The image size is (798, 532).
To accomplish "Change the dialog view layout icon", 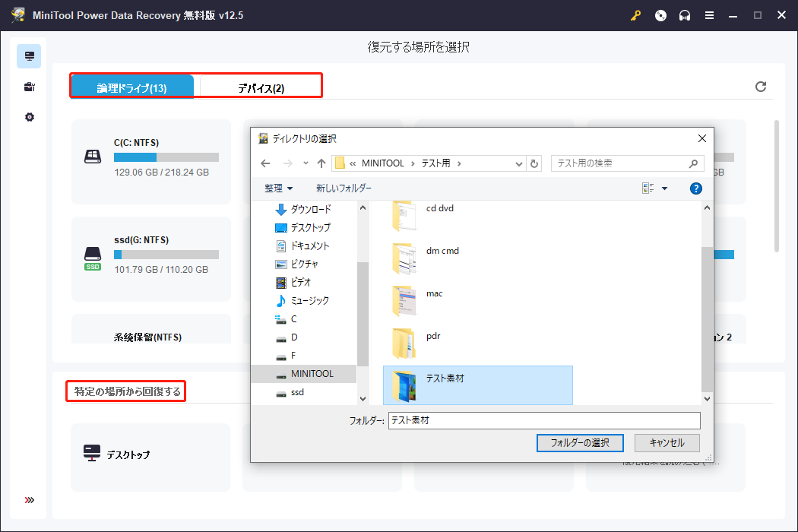I will (648, 188).
